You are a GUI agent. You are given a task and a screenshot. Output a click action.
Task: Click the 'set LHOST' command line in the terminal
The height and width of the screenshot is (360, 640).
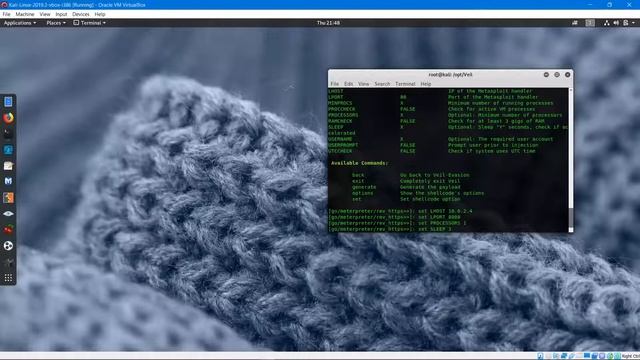[400, 211]
